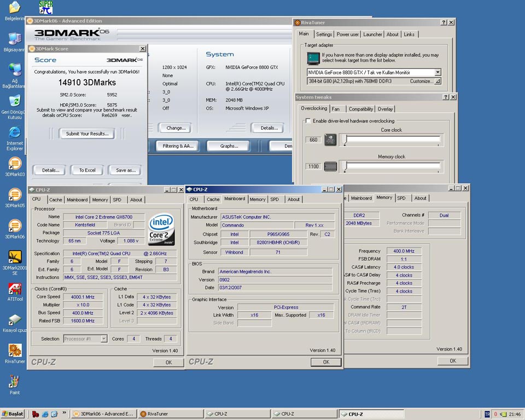Screen dimensions: 525x420
Task: Click the Graphs button in 3DMark06
Action: click(229, 146)
